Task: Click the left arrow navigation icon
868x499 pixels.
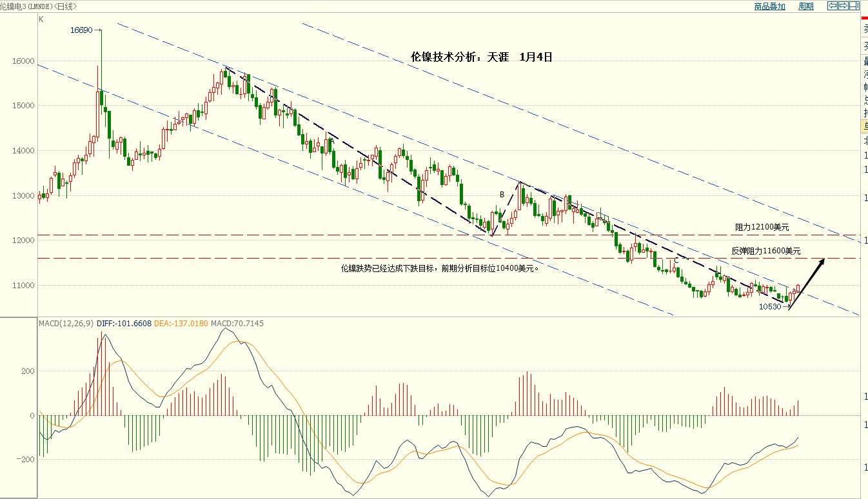Action: (x=832, y=6)
